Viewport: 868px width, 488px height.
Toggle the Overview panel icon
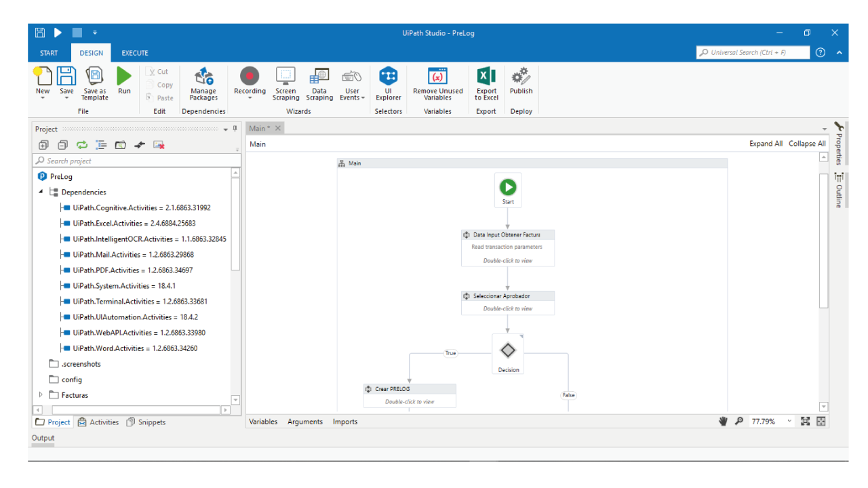(821, 421)
